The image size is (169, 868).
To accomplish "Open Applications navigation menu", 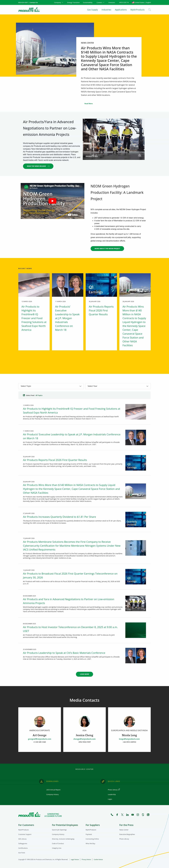I will [121, 10].
